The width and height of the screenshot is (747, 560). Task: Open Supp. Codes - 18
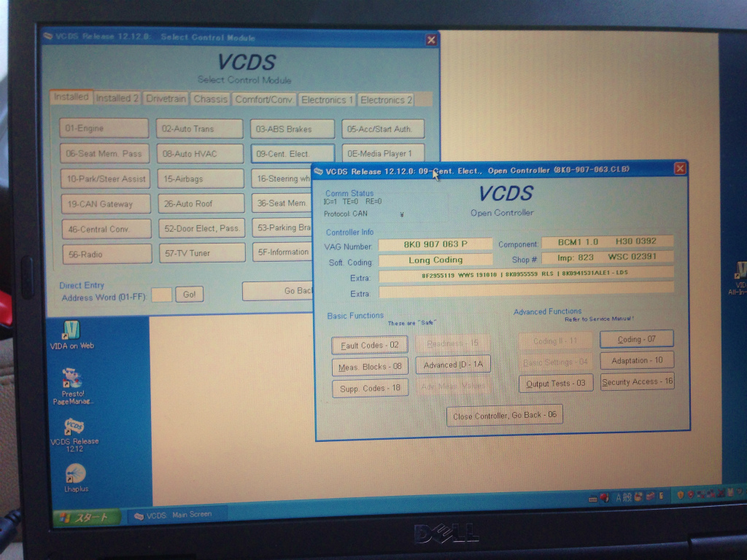[370, 389]
